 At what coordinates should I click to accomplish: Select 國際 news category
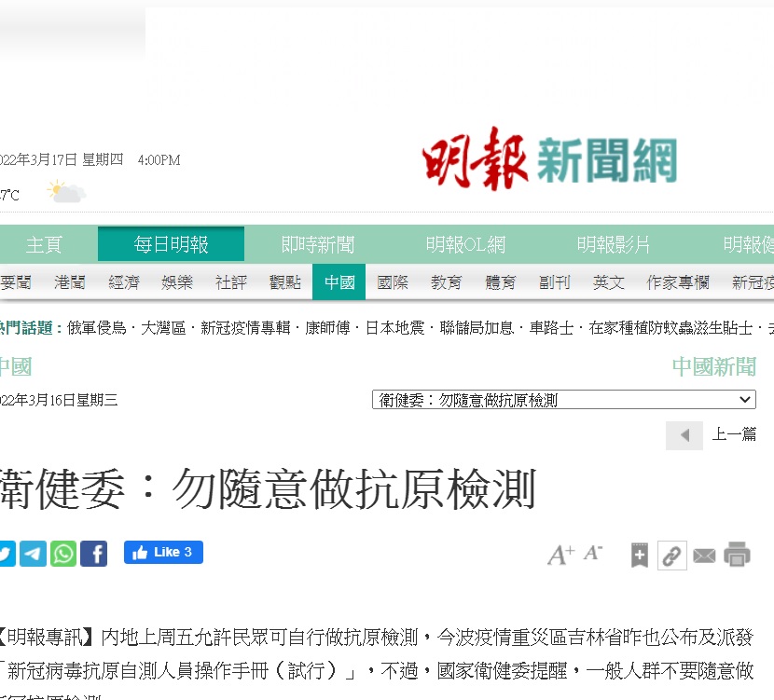393,282
